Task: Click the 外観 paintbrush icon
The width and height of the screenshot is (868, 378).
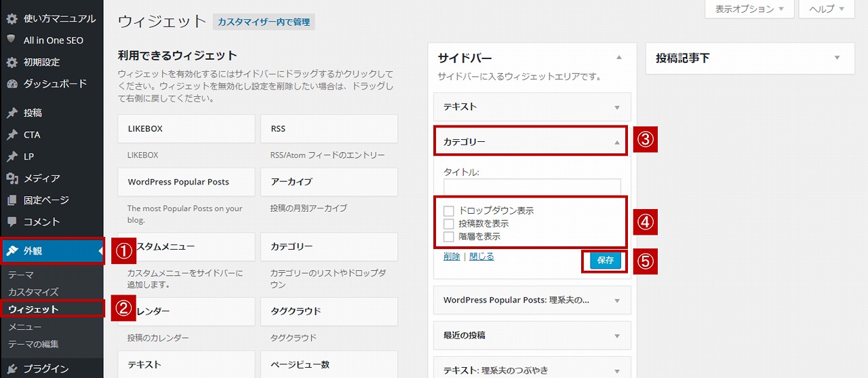Action: 12,250
